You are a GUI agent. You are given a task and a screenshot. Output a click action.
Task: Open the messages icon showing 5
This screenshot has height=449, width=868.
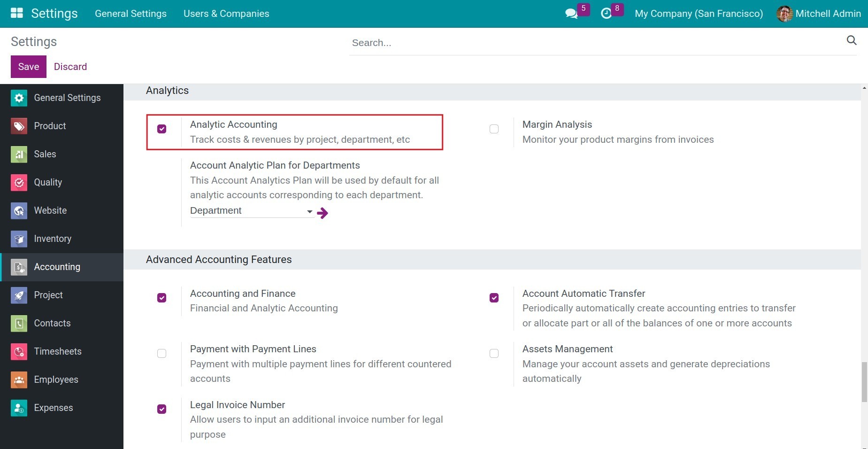tap(571, 13)
